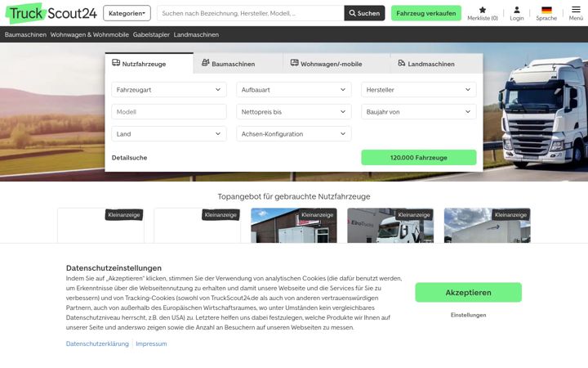Image resolution: width=588 pixels, height=368 pixels.
Task: Open the Impressum link
Action: coord(151,343)
